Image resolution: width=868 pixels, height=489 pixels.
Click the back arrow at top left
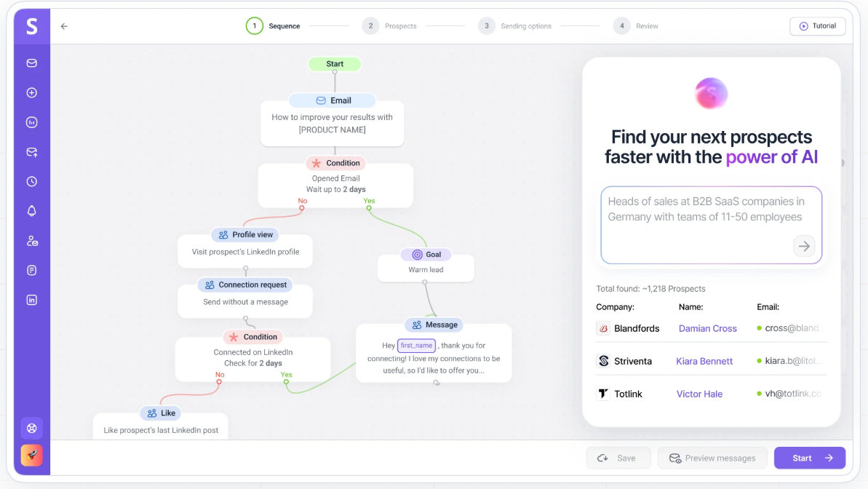[x=64, y=26]
